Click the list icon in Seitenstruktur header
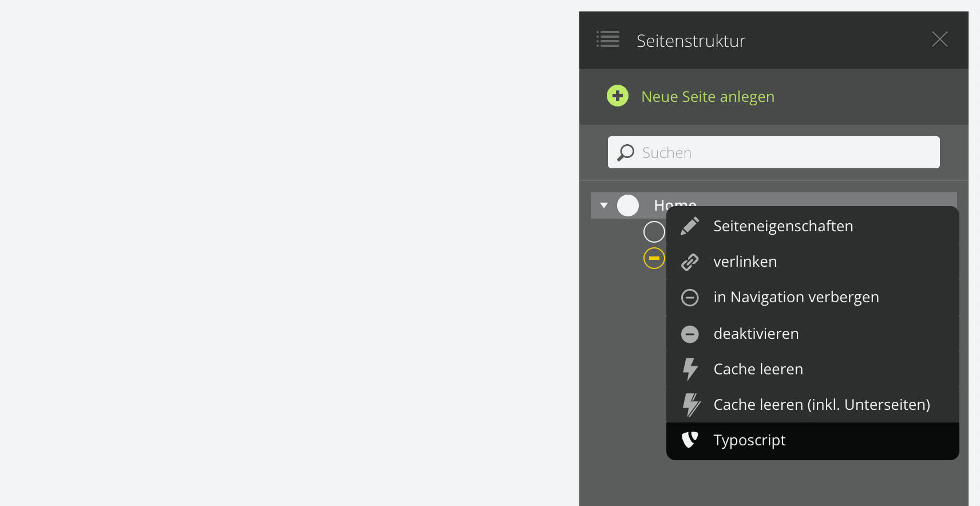This screenshot has height=506, width=980. (608, 39)
